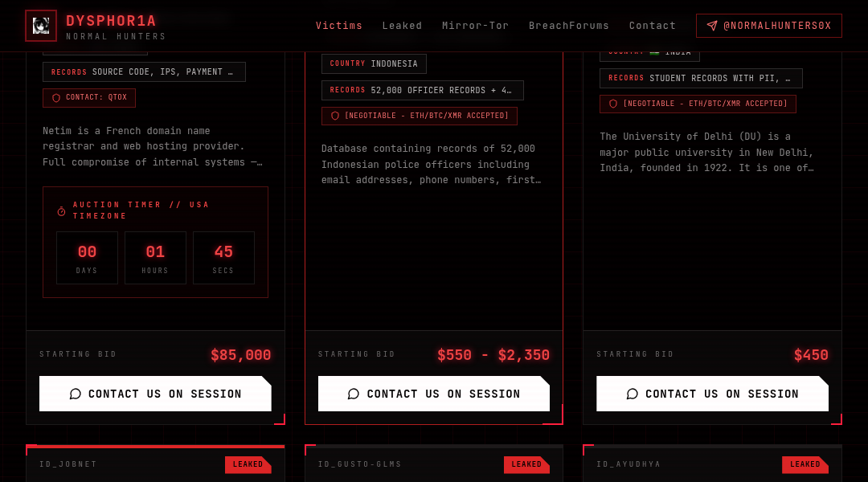This screenshot has width=868, height=482.
Task: Click shield icon beside Contact: QTOX
Action: tap(56, 97)
